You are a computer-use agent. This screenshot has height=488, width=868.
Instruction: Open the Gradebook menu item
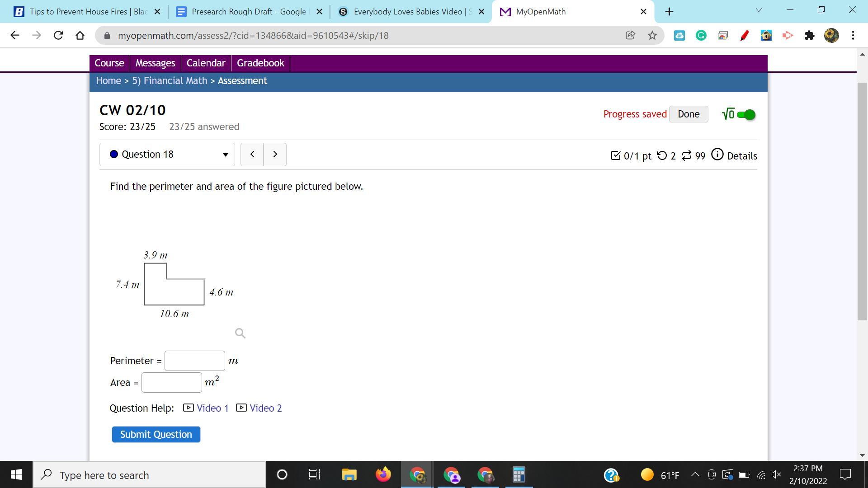pos(260,63)
